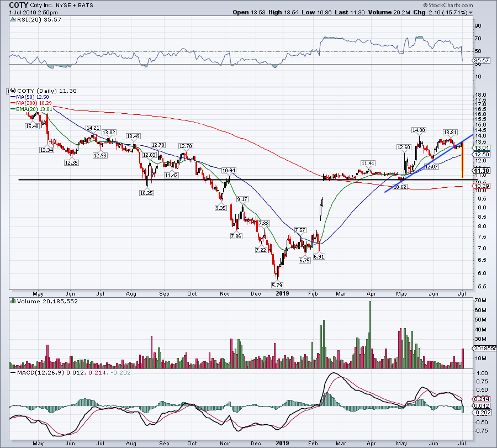Click the 7.22 low price label

261,250
